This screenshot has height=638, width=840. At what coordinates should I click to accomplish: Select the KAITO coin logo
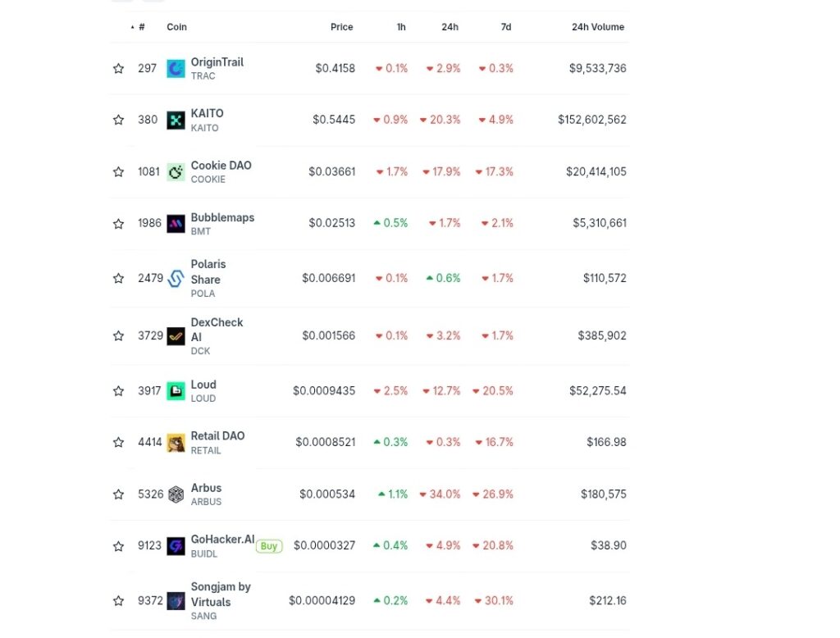[x=176, y=120]
